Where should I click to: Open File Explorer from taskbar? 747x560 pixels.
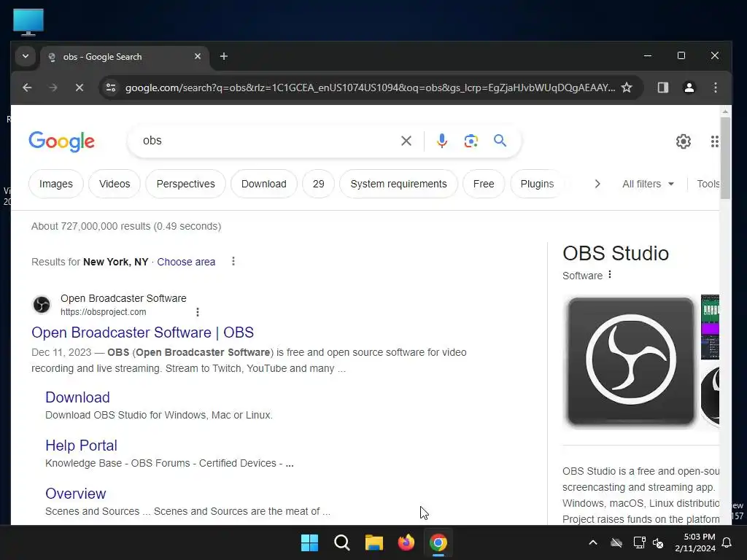tap(374, 542)
